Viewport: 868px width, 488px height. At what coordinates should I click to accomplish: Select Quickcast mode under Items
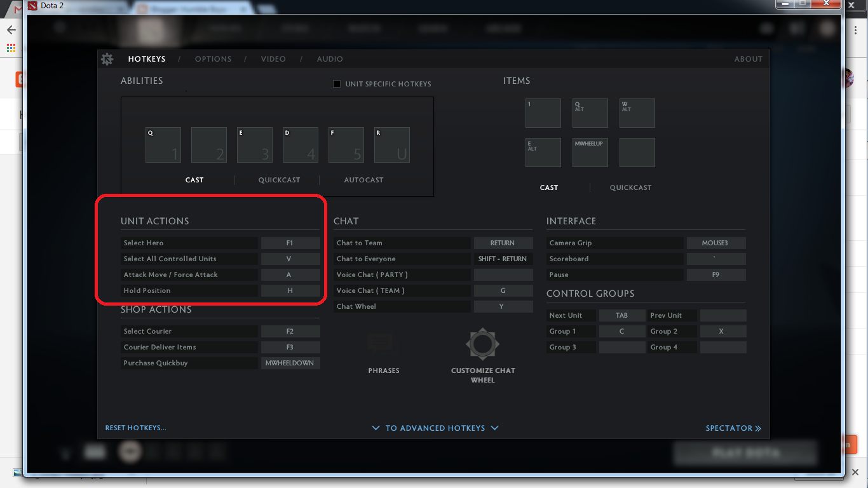[x=631, y=187]
